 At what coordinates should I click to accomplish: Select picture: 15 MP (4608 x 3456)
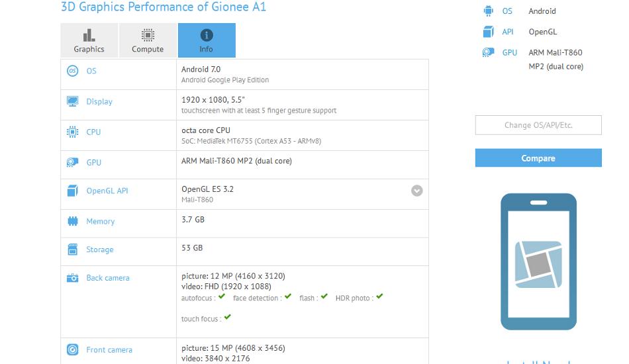[x=233, y=348]
